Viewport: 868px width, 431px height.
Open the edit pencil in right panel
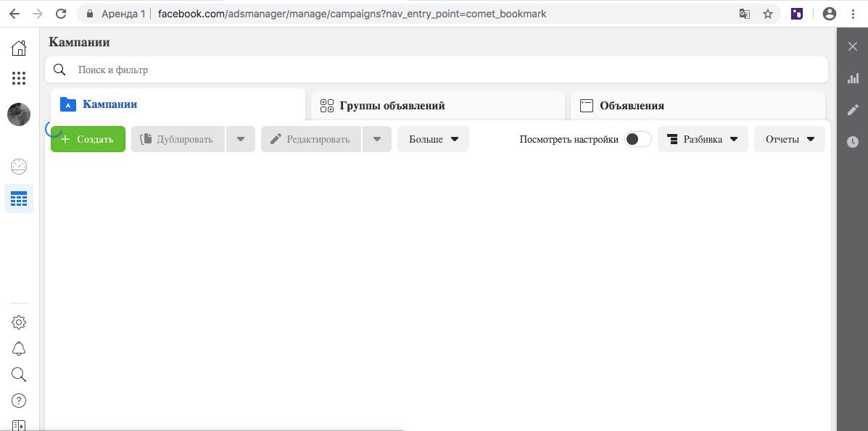point(853,110)
